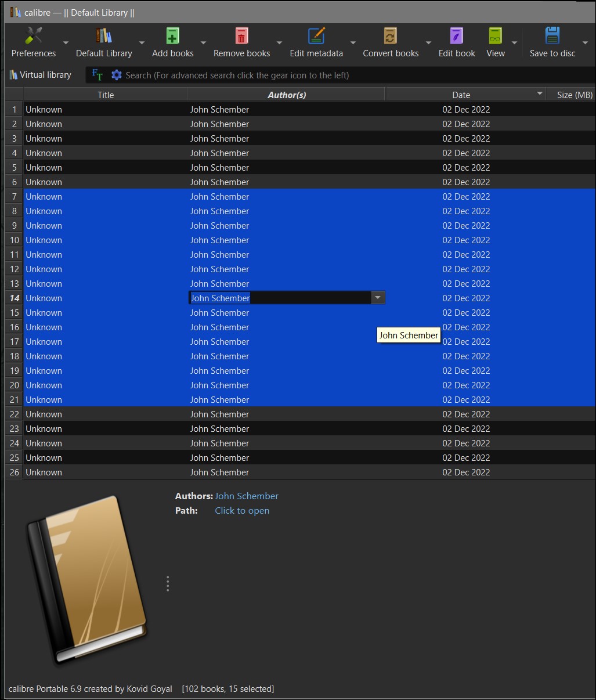
Task: Sort by the Size (MB) column header
Action: pos(570,95)
